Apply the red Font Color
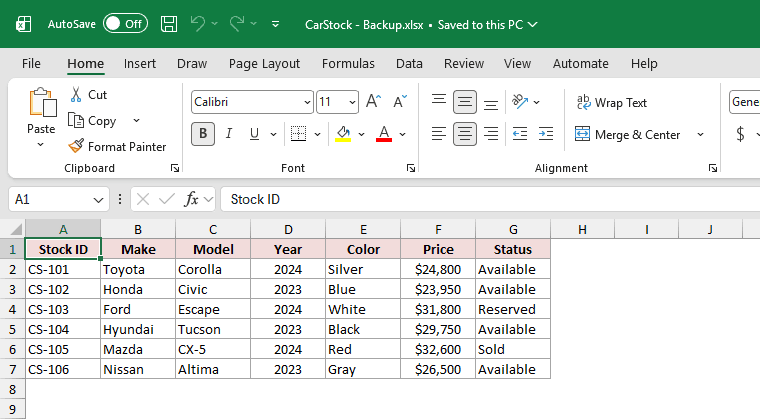This screenshot has width=760, height=419. (x=384, y=134)
